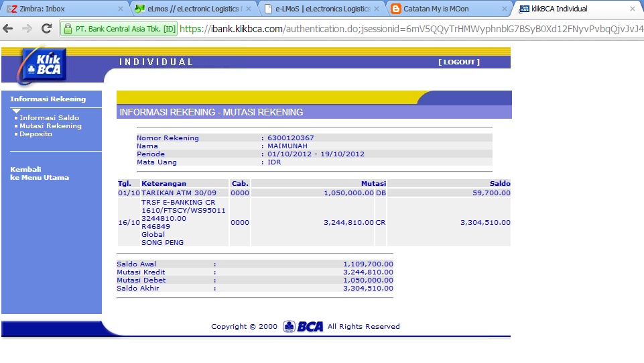The height and width of the screenshot is (363, 644).
Task: Click the SONG PENG sender name
Action: point(162,242)
